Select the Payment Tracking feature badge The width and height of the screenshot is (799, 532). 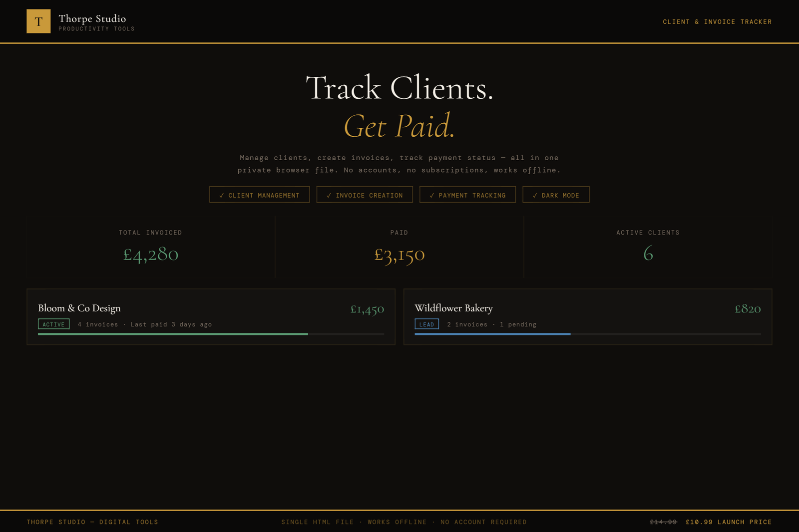tap(467, 195)
